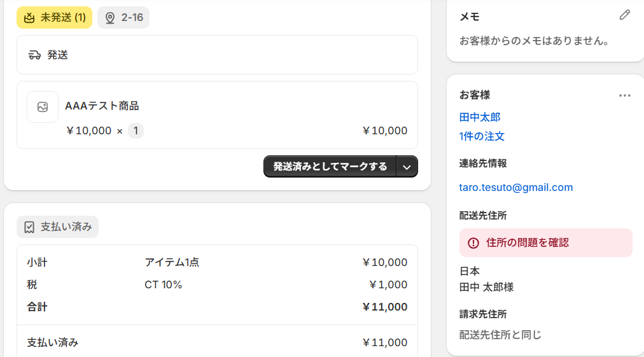Expand the dropdown arrow next to 発送済みとしてマークする
644x357 pixels.
(407, 167)
